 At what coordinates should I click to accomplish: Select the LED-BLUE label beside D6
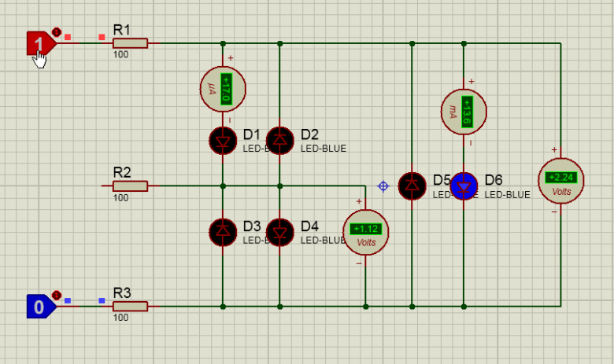(x=507, y=195)
